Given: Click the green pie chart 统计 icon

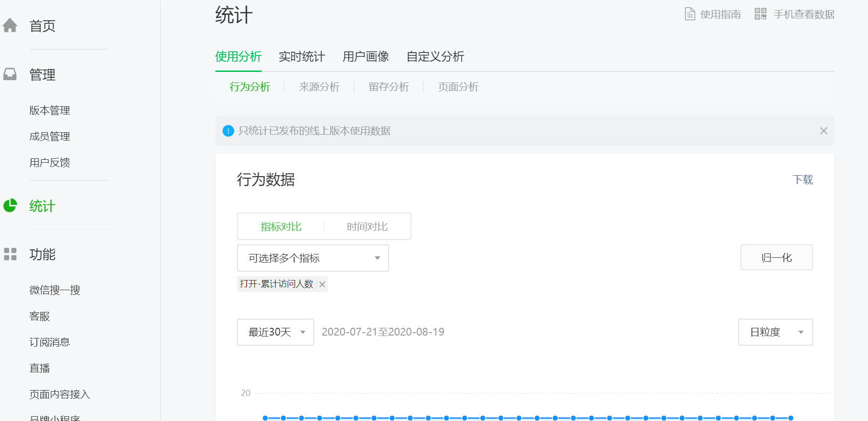Looking at the screenshot, I should click(x=10, y=206).
